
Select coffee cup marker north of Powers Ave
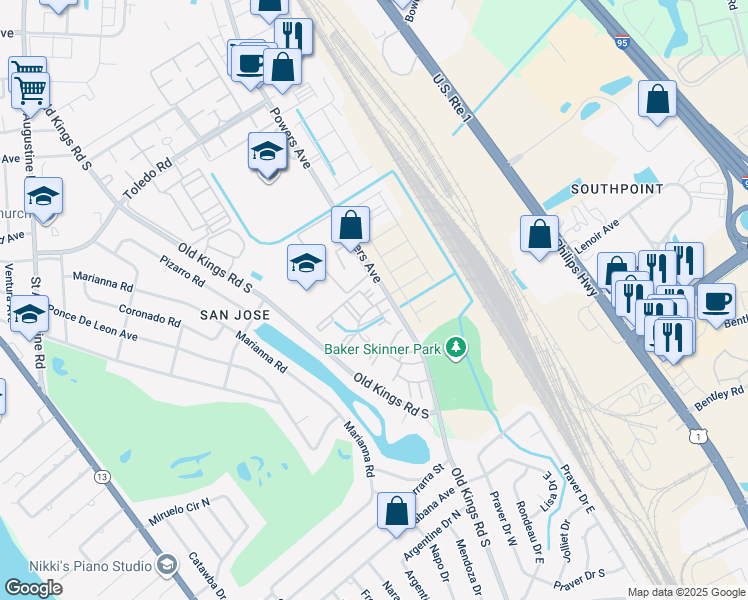pyautogui.click(x=250, y=65)
